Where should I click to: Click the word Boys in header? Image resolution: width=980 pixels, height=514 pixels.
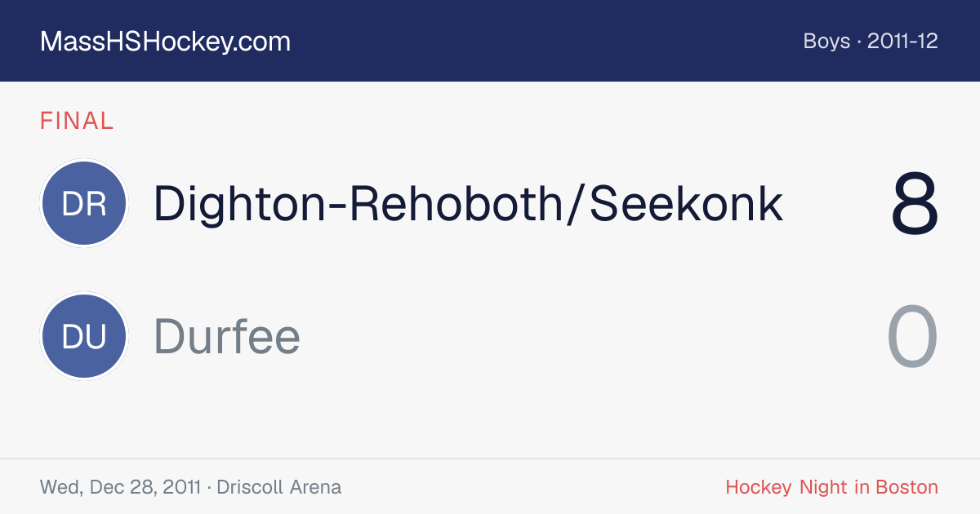826,41
